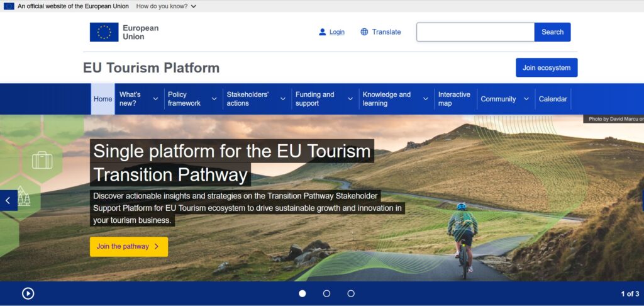The image size is (644, 306).
Task: Click the small EU flag in top banner
Action: pyautogui.click(x=9, y=6)
